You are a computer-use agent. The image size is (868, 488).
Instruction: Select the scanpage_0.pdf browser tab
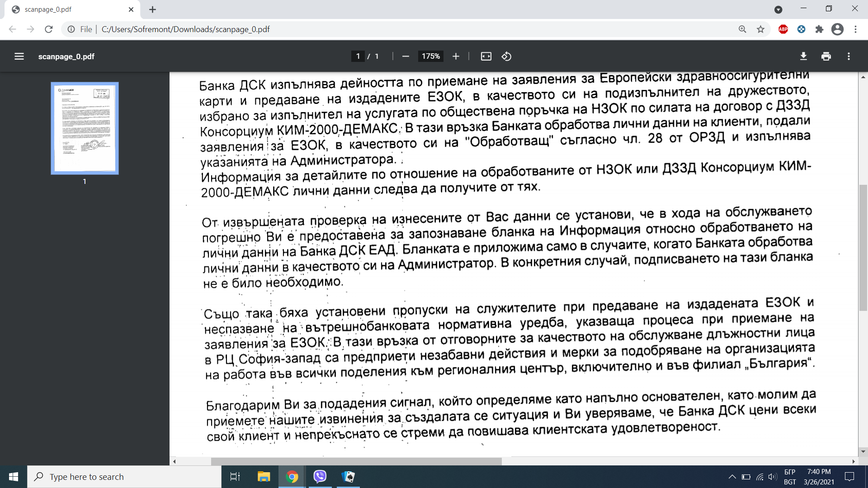point(68,9)
